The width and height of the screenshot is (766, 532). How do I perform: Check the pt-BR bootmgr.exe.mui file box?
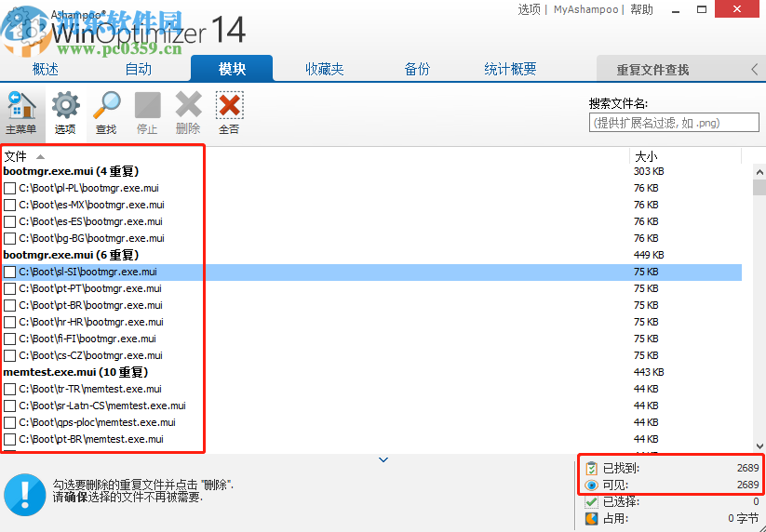(9, 306)
